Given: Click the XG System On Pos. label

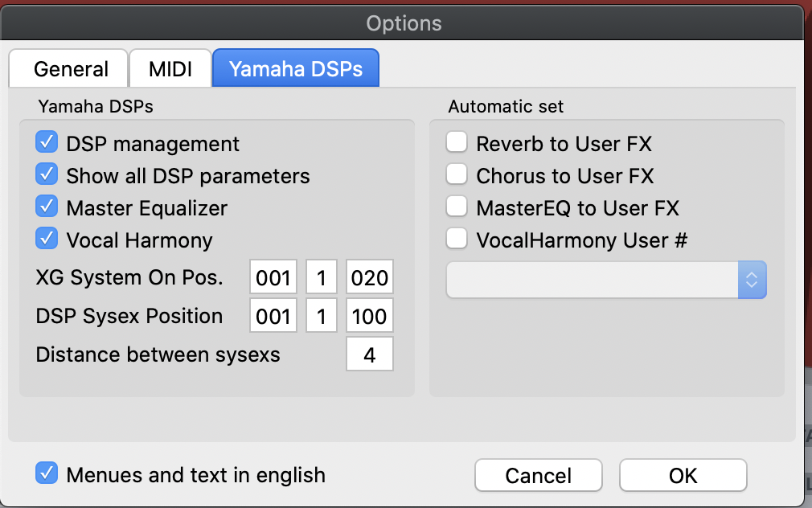Looking at the screenshot, I should 129,277.
